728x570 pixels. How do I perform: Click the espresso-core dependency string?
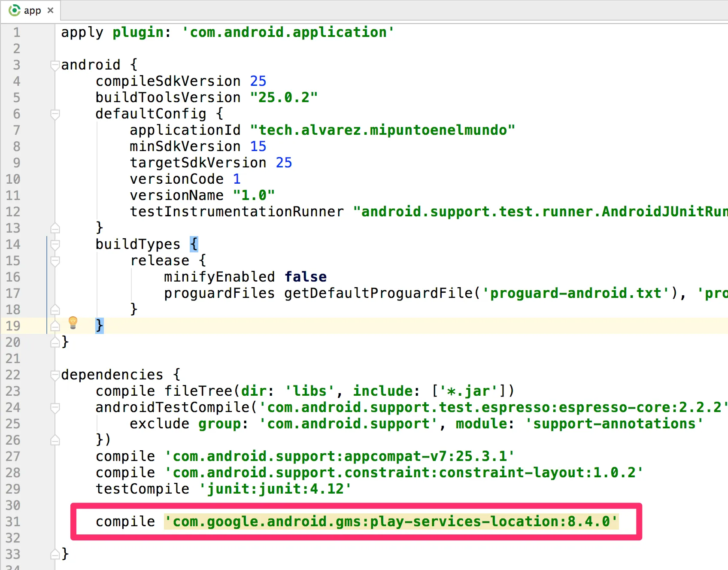[493, 407]
